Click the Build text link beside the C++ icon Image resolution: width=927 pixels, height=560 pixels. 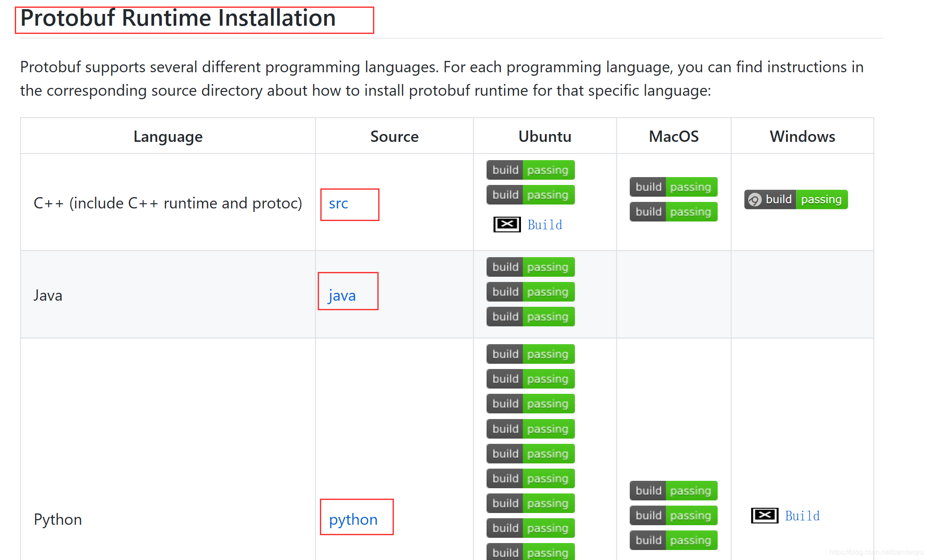pyautogui.click(x=544, y=225)
